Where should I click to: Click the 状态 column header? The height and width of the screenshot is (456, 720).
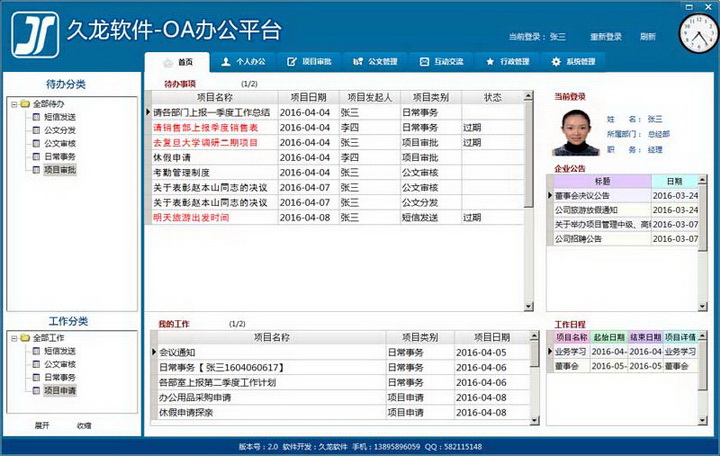(x=492, y=97)
